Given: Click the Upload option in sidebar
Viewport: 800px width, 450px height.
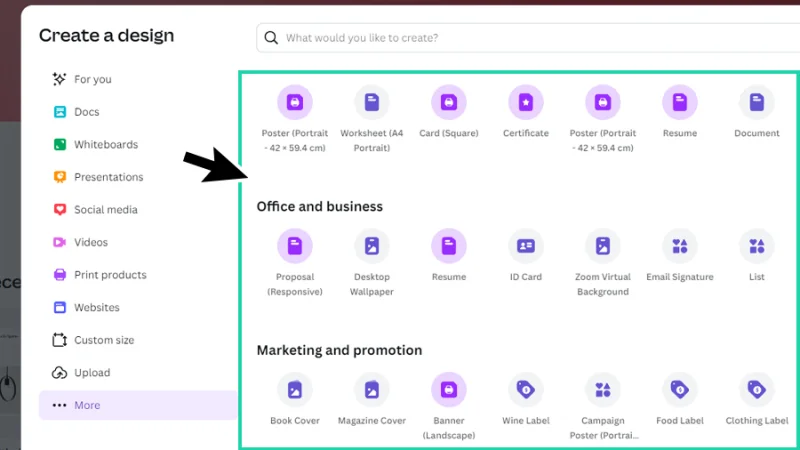Looking at the screenshot, I should 92,373.
